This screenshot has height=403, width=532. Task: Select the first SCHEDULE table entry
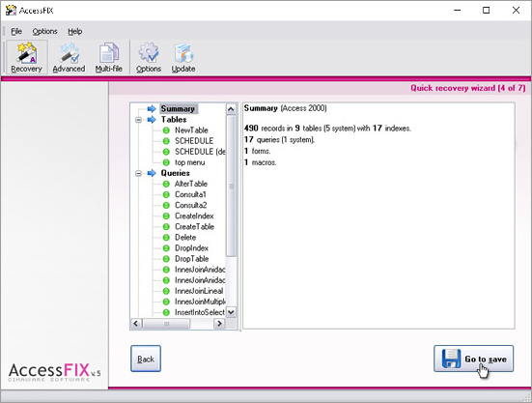pos(194,141)
